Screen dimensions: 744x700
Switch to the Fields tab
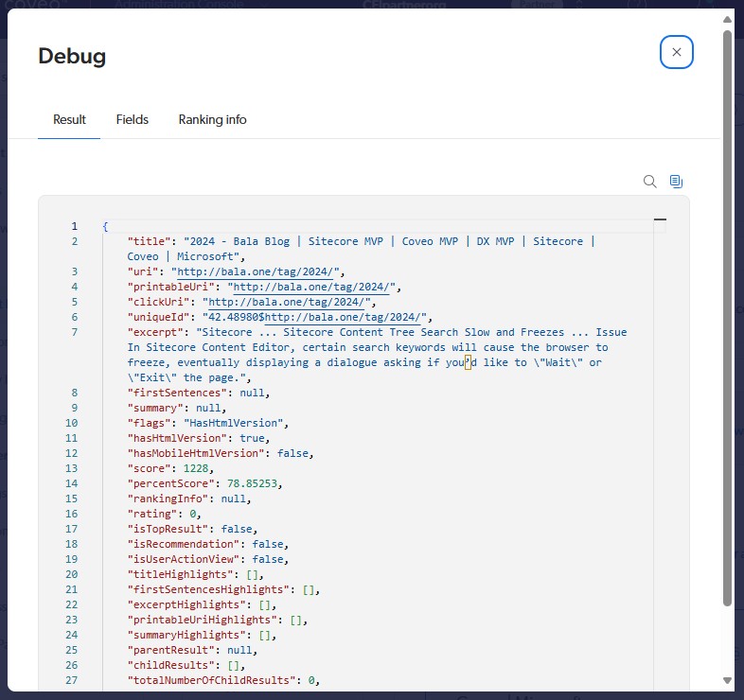coord(133,119)
